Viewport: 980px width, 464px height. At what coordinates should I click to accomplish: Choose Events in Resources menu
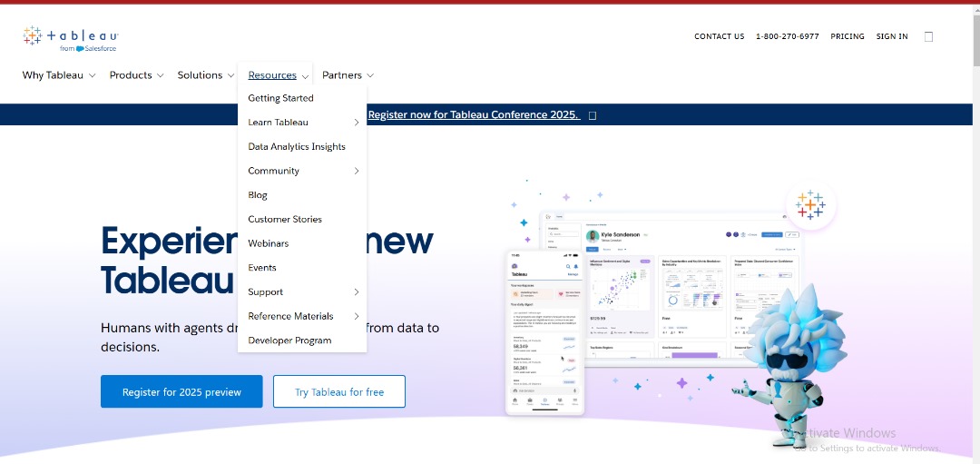[262, 268]
